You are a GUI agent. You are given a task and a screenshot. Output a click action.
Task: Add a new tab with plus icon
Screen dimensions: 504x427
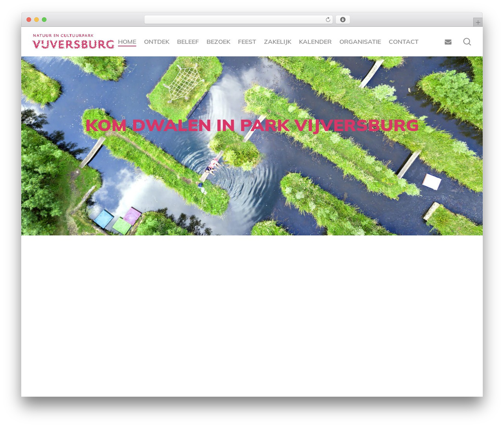478,22
